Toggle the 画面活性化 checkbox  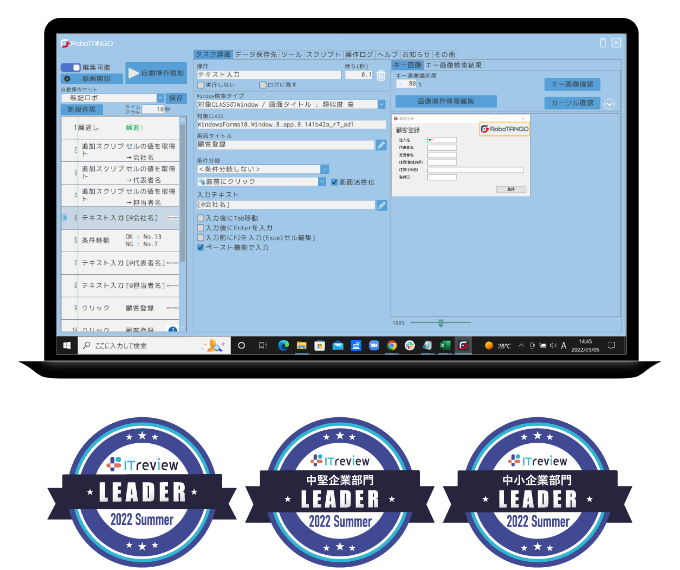334,182
